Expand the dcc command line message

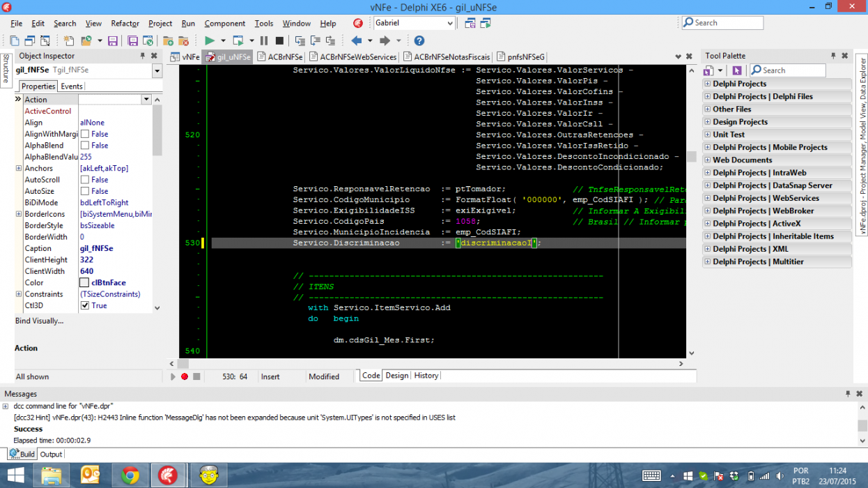6,406
